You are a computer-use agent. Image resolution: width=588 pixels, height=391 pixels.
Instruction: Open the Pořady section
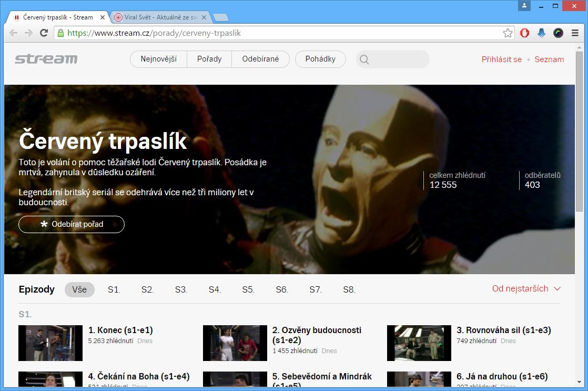(x=209, y=59)
